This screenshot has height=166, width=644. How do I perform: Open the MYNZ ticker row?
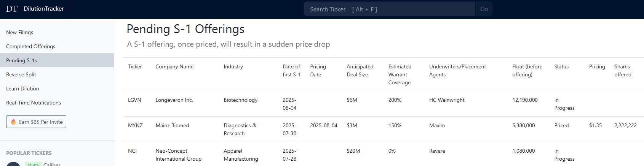135,125
